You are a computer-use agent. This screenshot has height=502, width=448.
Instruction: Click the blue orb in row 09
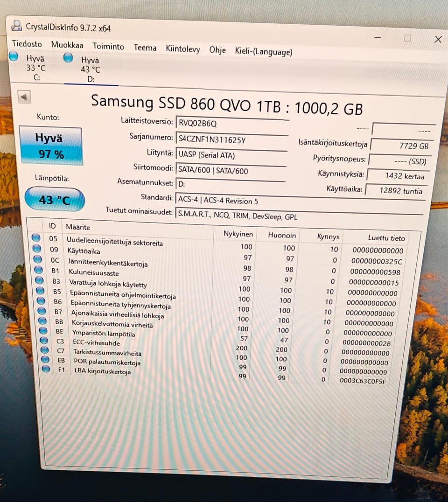[x=37, y=249]
